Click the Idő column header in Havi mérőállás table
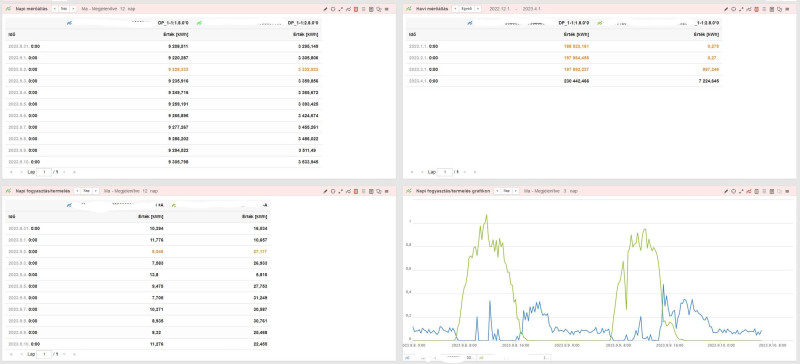800x364 pixels. 412,35
